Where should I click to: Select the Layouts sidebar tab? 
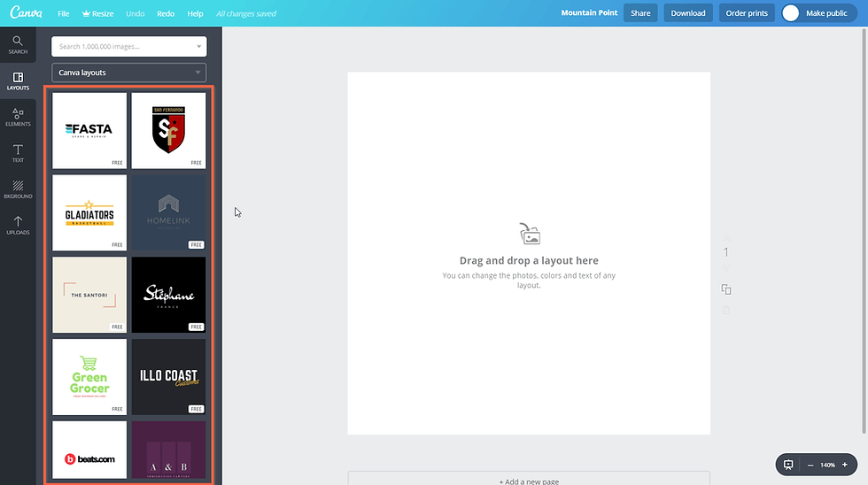[x=18, y=81]
